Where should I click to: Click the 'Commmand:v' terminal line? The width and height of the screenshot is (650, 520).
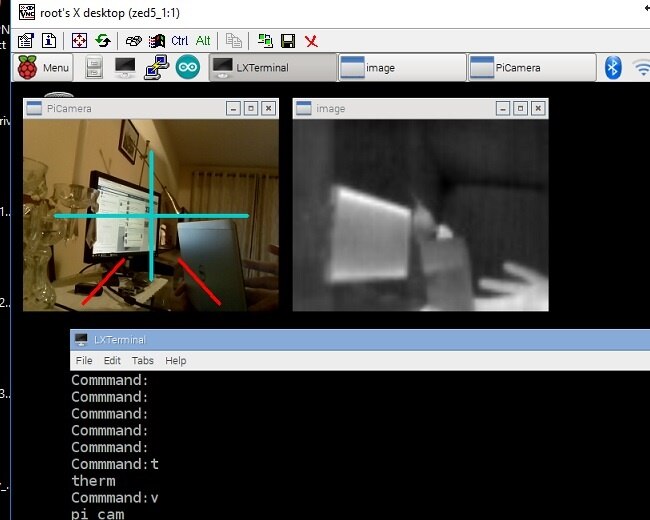point(115,498)
